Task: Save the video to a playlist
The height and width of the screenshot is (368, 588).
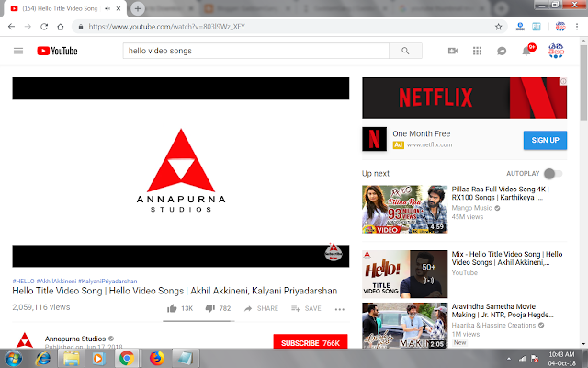Action: coord(306,309)
